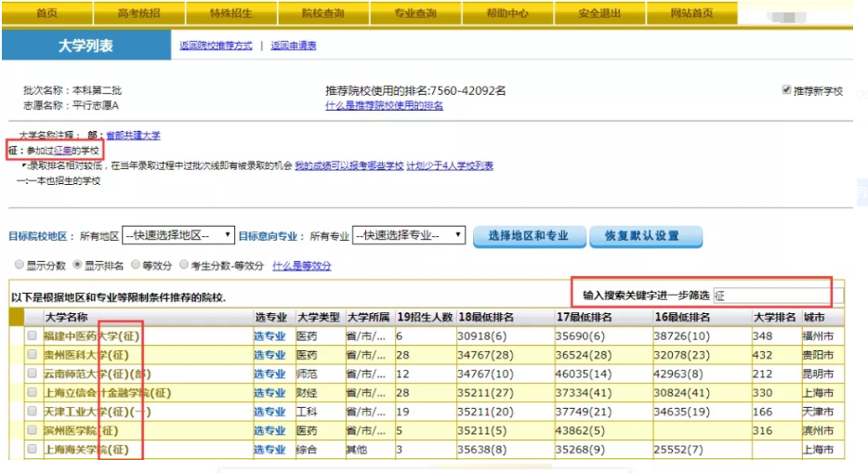
Task: Open the 特殊招生 menu tab
Action: (230, 13)
